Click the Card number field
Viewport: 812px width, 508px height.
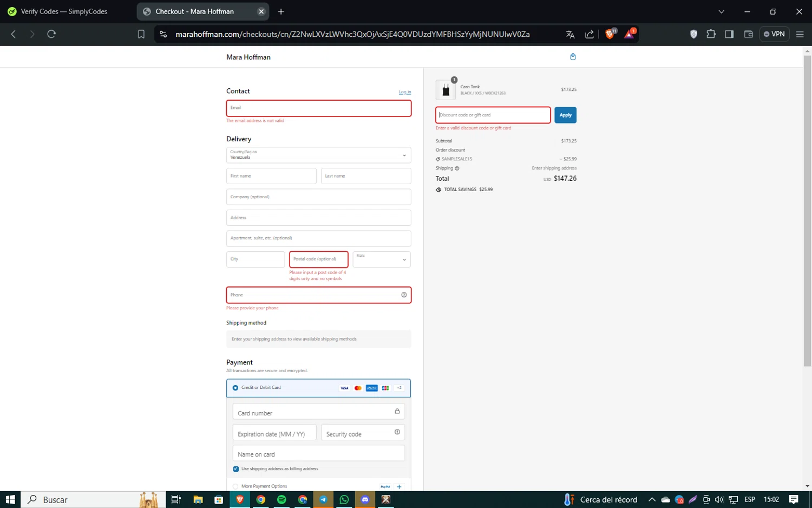[318, 412]
